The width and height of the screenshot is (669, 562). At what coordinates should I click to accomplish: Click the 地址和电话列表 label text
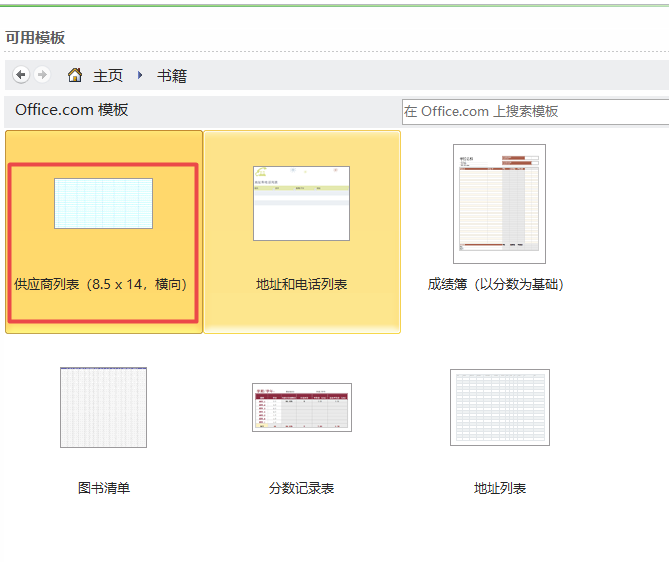[x=302, y=284]
